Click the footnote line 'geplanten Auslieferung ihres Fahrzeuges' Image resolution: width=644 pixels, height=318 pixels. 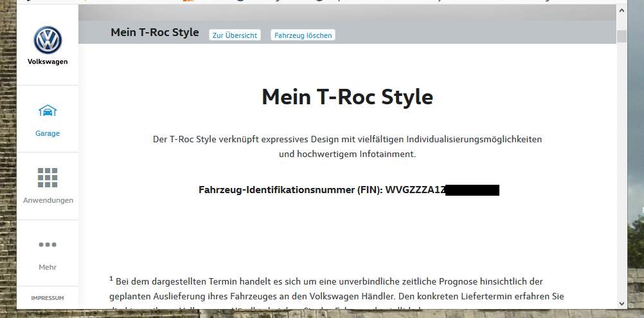tap(337, 296)
